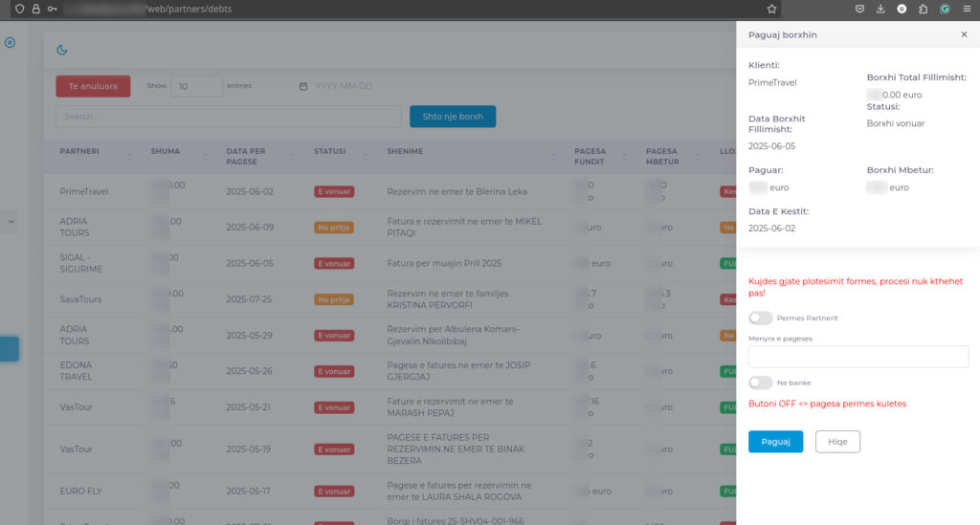Click the EDONA TRAVEL partner cell
980x525 pixels.
pyautogui.click(x=77, y=371)
